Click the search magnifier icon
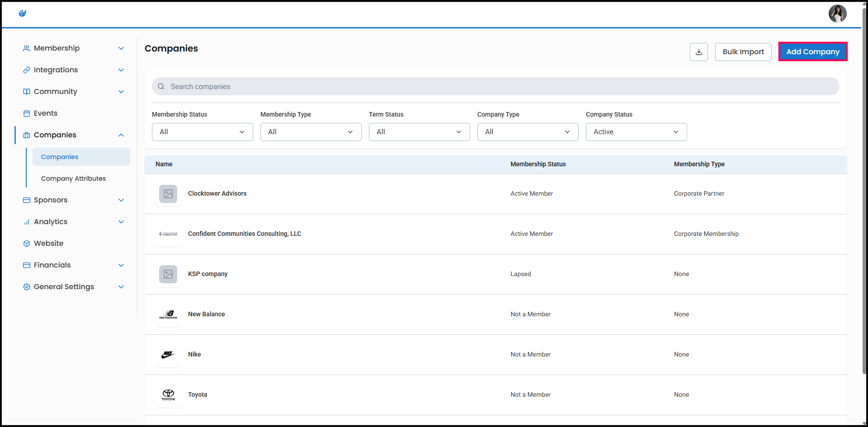The width and height of the screenshot is (868, 427). [x=161, y=87]
